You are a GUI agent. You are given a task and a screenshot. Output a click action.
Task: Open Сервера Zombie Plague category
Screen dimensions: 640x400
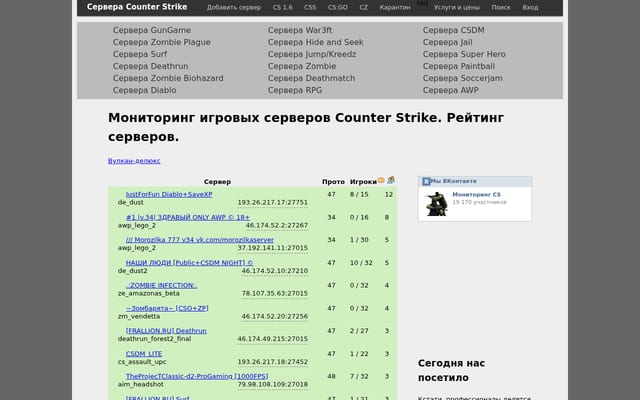coord(162,42)
